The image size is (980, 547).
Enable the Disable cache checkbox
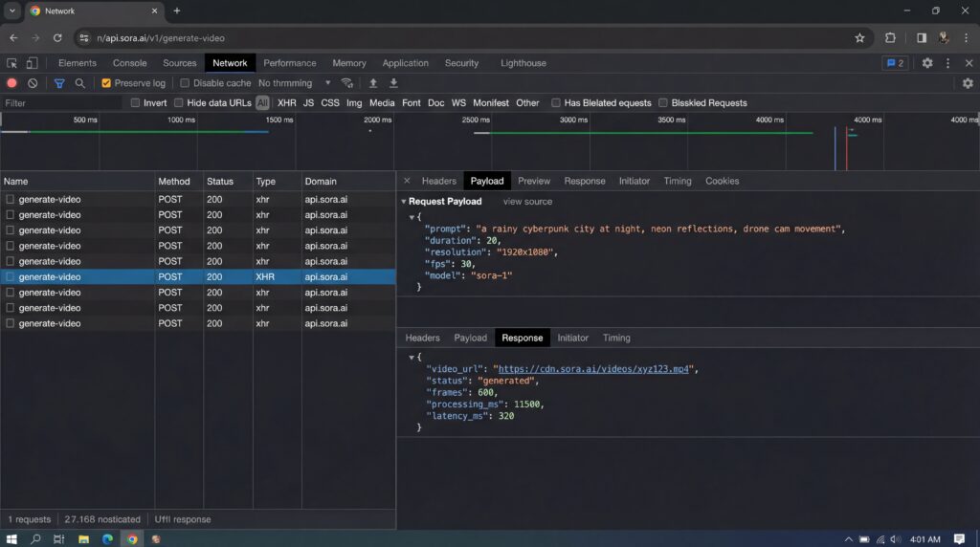(185, 83)
